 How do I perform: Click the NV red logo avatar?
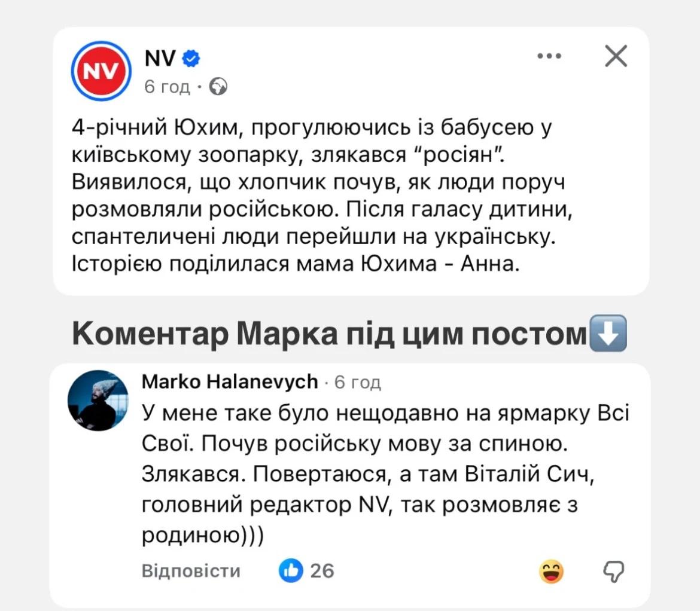(x=101, y=71)
